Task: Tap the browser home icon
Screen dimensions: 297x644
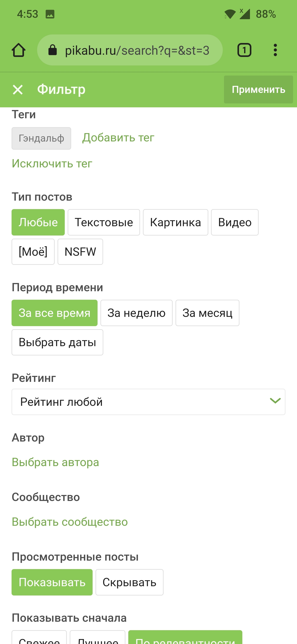Action: pyautogui.click(x=19, y=50)
